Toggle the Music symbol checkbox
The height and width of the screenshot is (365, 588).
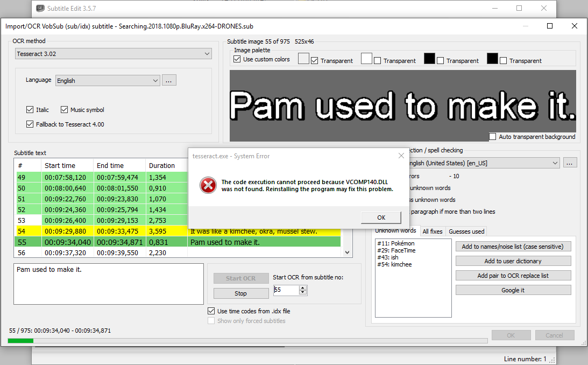point(64,109)
